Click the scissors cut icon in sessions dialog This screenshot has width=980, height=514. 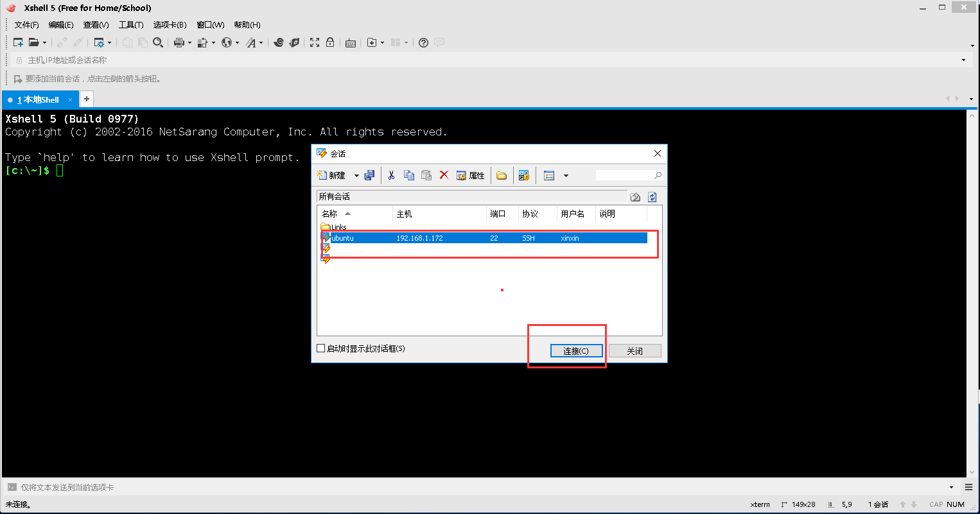pyautogui.click(x=391, y=175)
